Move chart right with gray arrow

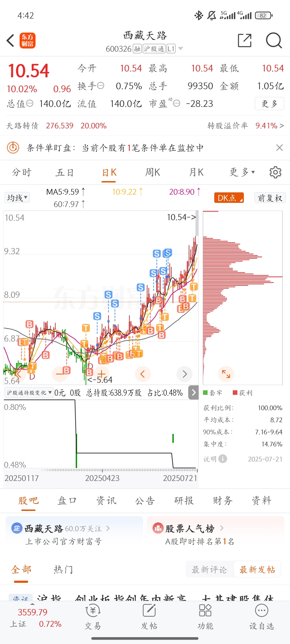pyautogui.click(x=184, y=374)
